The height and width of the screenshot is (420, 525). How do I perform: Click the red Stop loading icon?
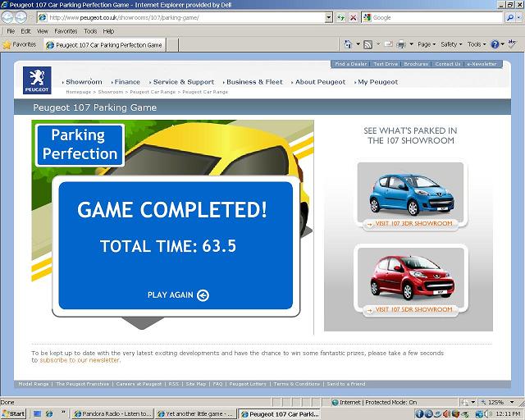pos(353,17)
